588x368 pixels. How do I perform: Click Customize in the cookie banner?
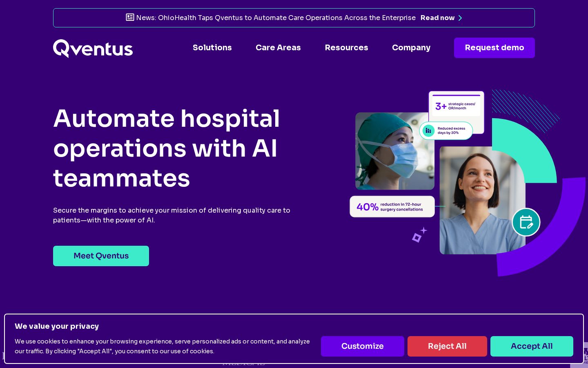tap(363, 346)
